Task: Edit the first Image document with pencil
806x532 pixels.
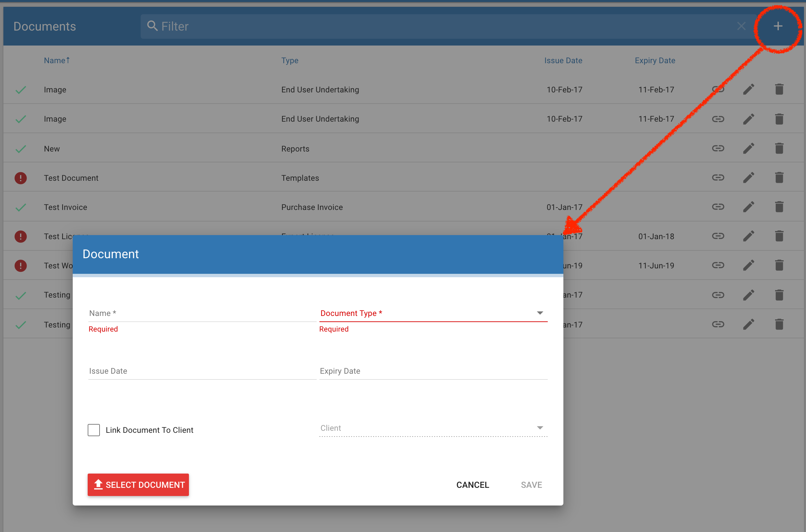Action: click(x=749, y=89)
